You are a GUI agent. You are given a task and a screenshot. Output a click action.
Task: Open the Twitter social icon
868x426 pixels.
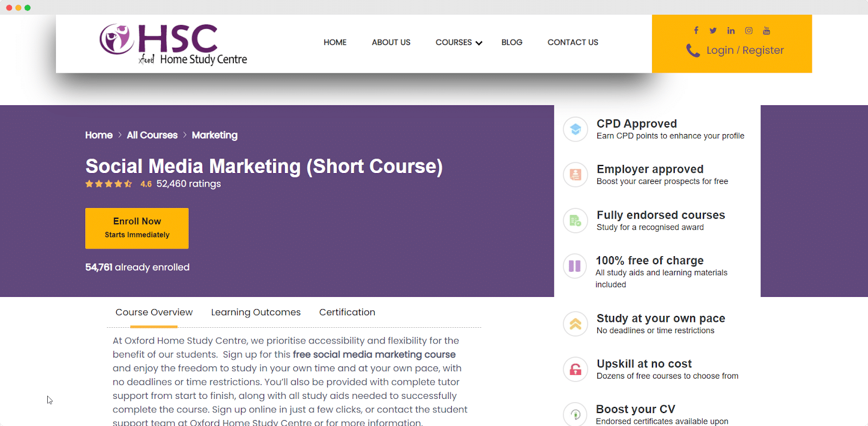pyautogui.click(x=713, y=30)
